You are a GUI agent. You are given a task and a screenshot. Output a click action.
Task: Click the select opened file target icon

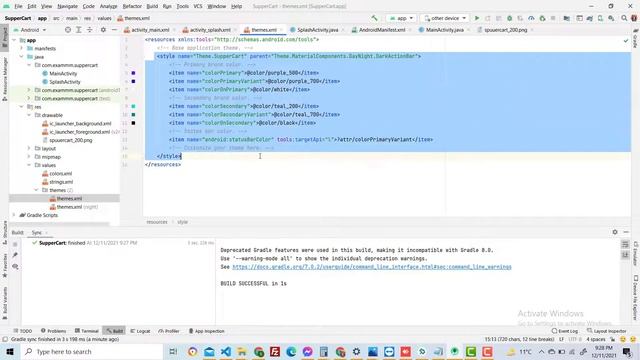(x=68, y=30)
